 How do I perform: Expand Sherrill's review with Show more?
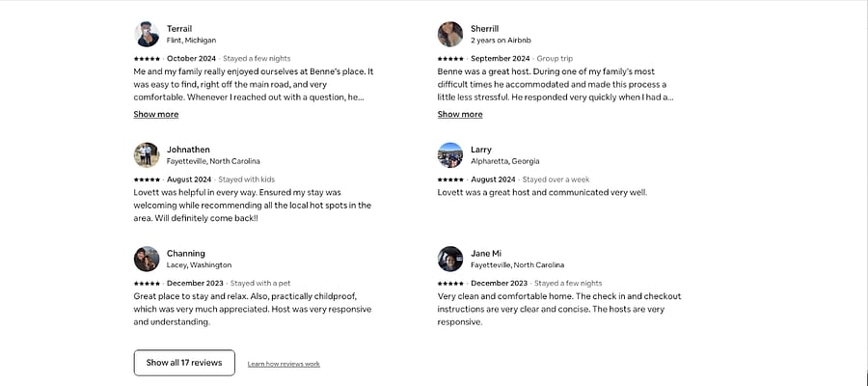(x=460, y=114)
